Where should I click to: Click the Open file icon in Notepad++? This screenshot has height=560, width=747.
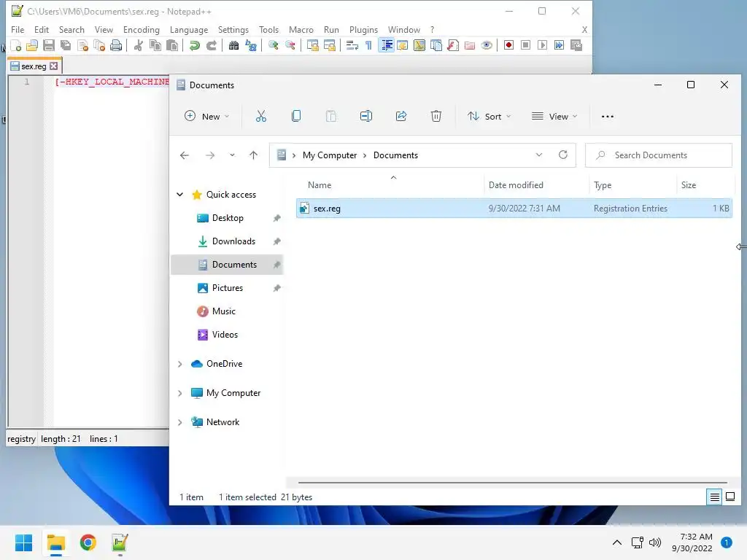32,45
